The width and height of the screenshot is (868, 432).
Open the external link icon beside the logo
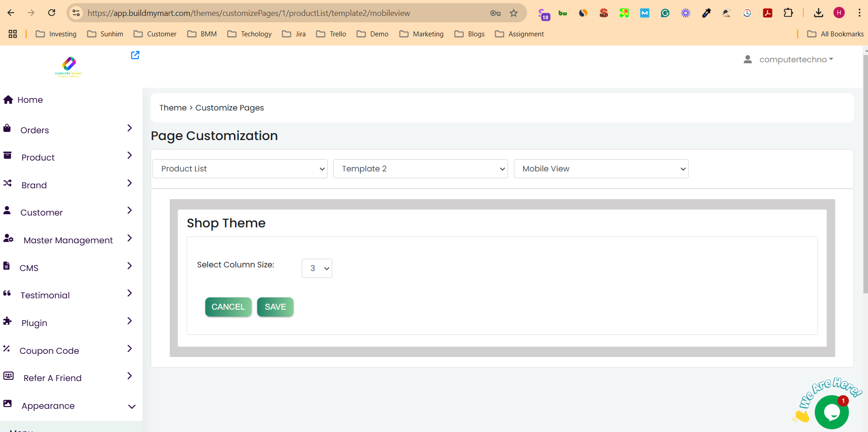135,55
